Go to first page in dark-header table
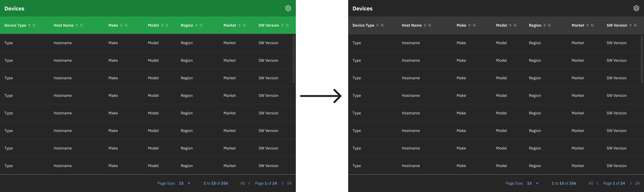The image size is (644, 192). pyautogui.click(x=590, y=183)
